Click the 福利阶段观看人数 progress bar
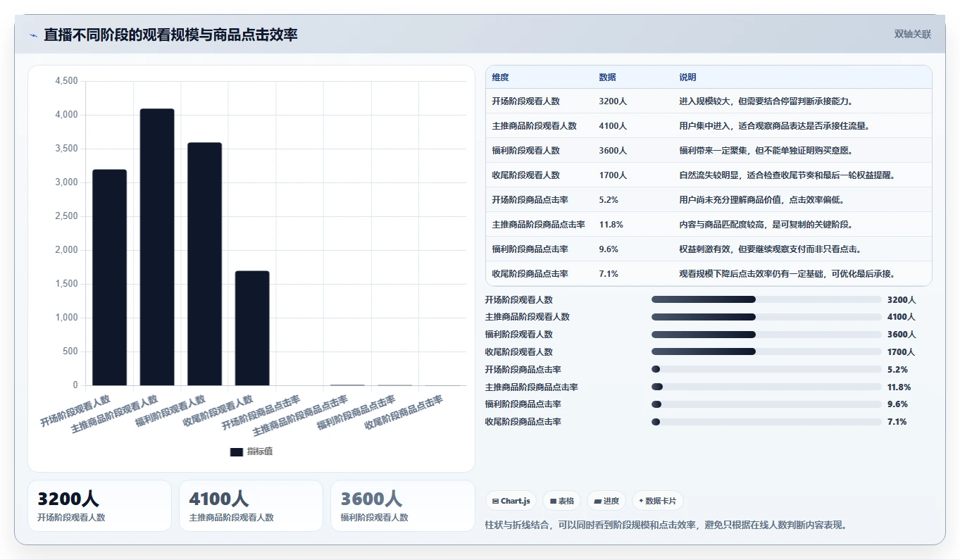Screen dimensions: 960x560 (x=766, y=335)
